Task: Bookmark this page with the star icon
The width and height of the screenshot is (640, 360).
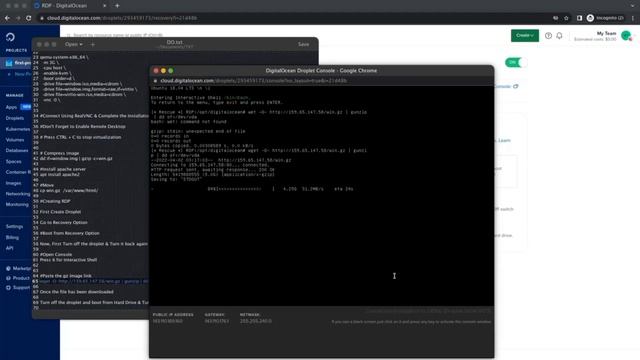Action: coord(566,18)
